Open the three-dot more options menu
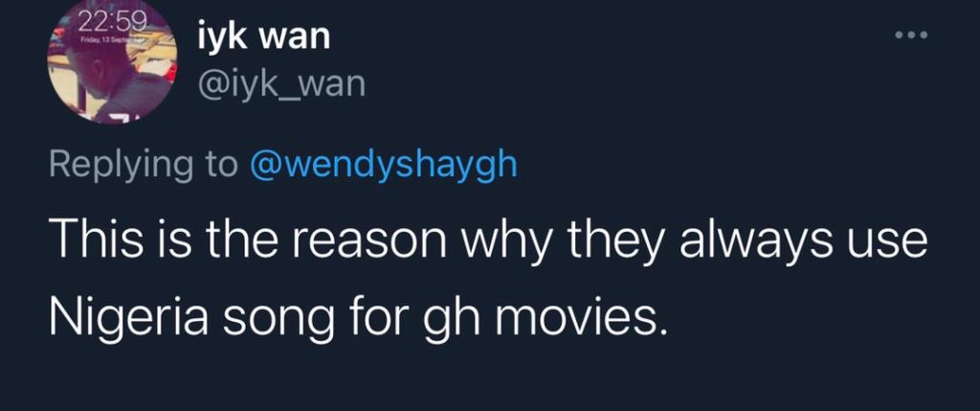The height and width of the screenshot is (411, 980). (911, 35)
